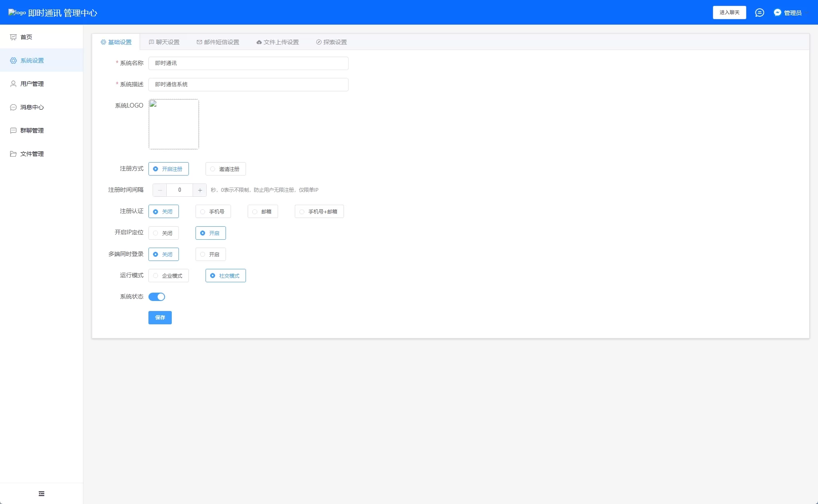Viewport: 818px width, 504px height.
Task: Click the admin avatar icon in header
Action: point(777,13)
